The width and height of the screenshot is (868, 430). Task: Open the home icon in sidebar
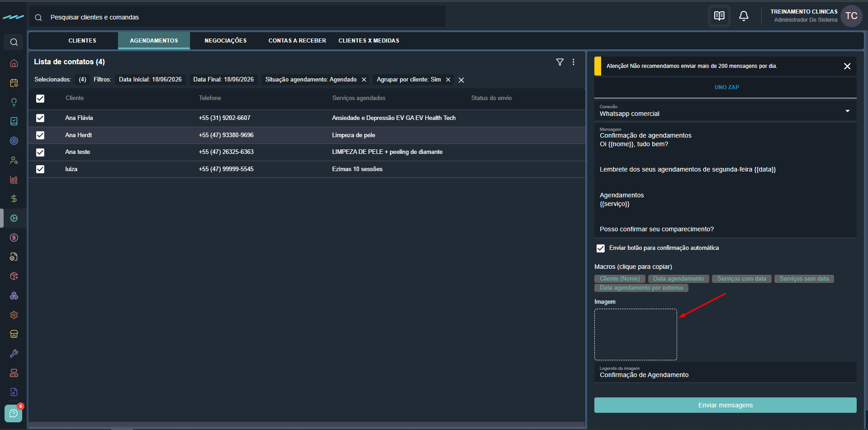click(14, 63)
